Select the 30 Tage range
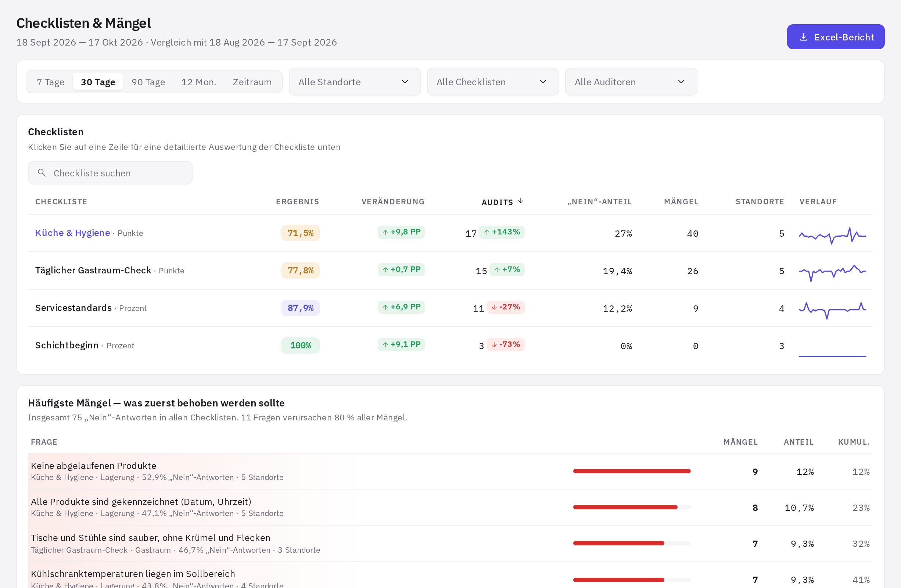 click(x=98, y=82)
